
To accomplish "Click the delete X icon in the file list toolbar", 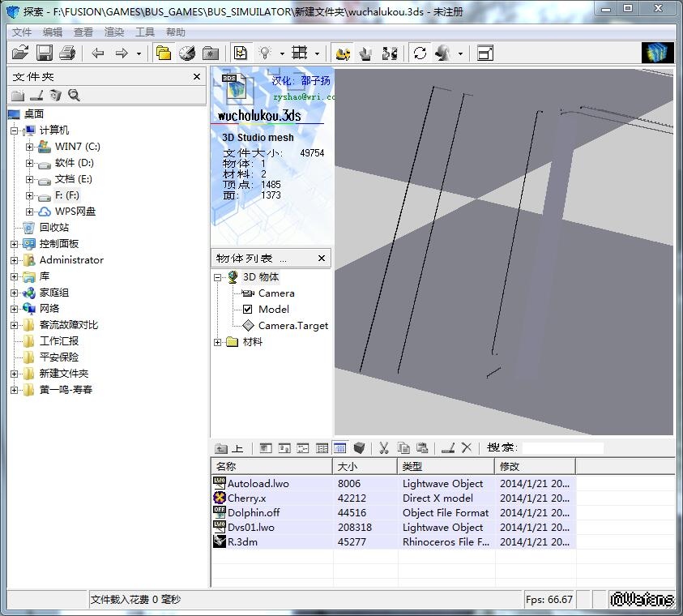I will (467, 448).
